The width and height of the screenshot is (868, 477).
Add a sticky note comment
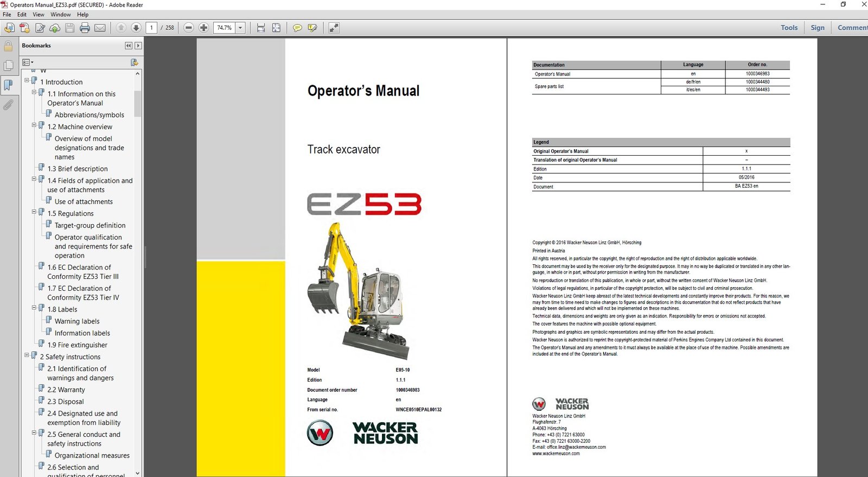pos(297,28)
